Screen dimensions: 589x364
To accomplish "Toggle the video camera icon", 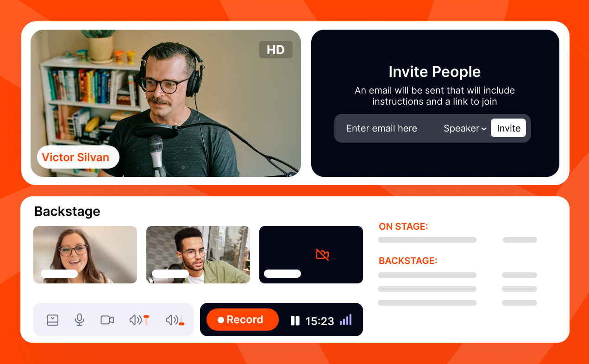I will (x=107, y=320).
